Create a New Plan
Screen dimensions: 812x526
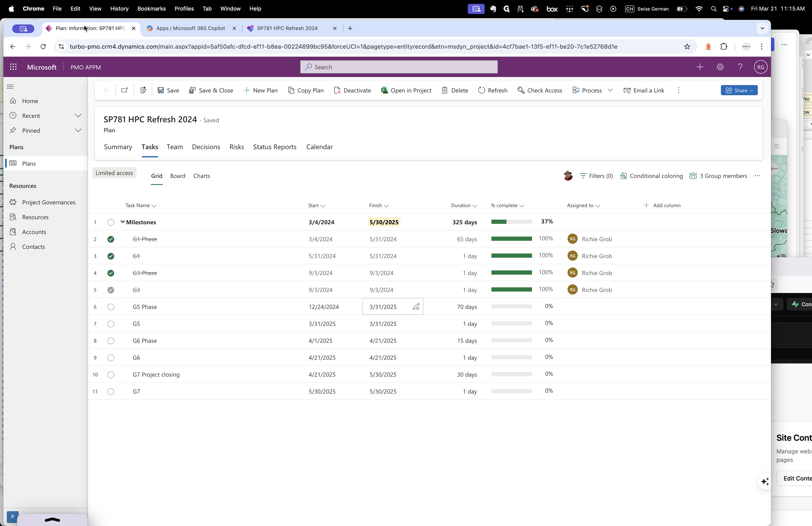point(260,90)
